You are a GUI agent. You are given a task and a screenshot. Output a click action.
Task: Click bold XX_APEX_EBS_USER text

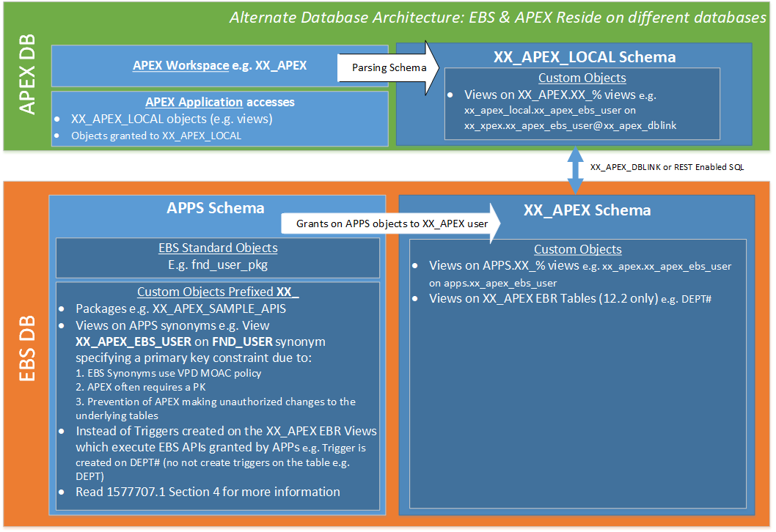click(x=133, y=341)
